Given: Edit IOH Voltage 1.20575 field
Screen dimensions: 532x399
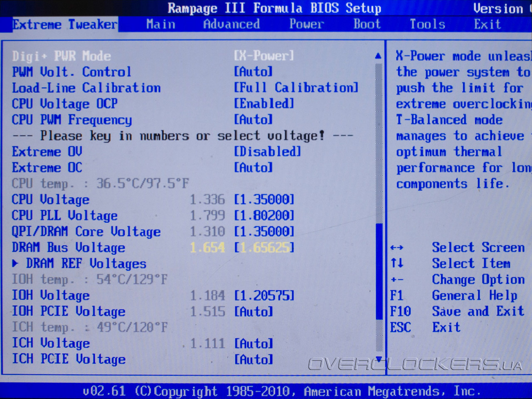Looking at the screenshot, I should [264, 296].
